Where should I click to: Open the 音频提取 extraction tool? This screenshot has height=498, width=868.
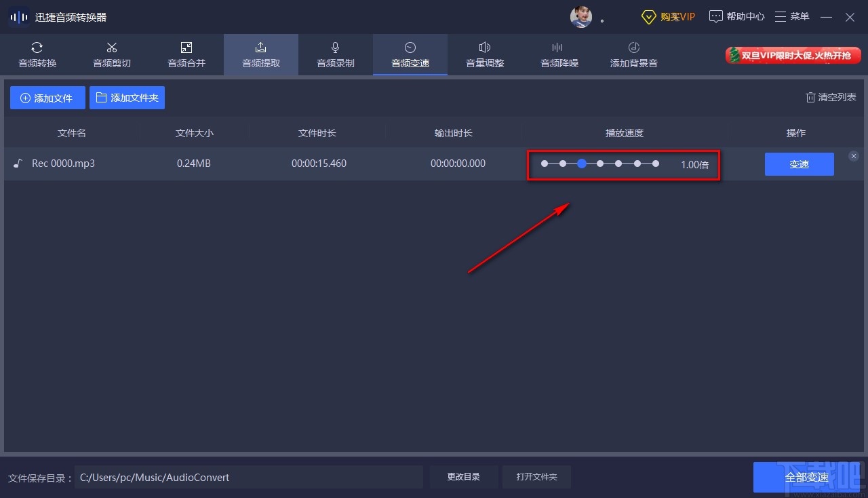tap(260, 54)
